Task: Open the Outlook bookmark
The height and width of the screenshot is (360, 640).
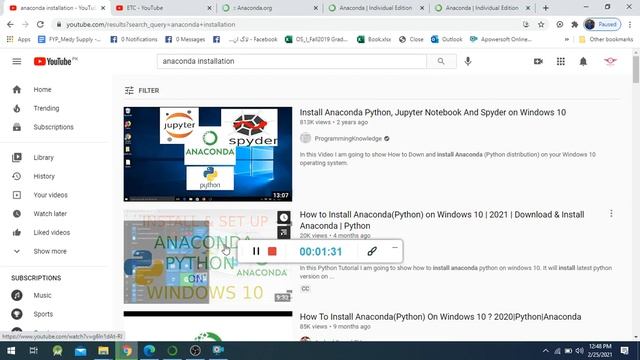Action: click(447, 40)
